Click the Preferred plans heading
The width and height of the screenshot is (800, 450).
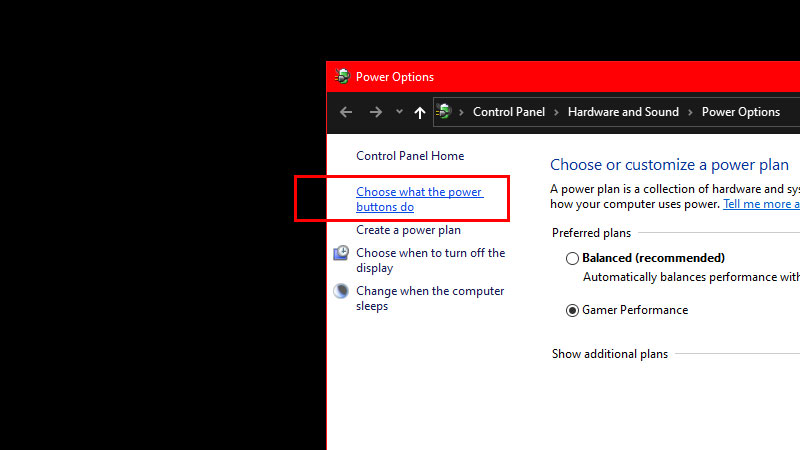(591, 233)
